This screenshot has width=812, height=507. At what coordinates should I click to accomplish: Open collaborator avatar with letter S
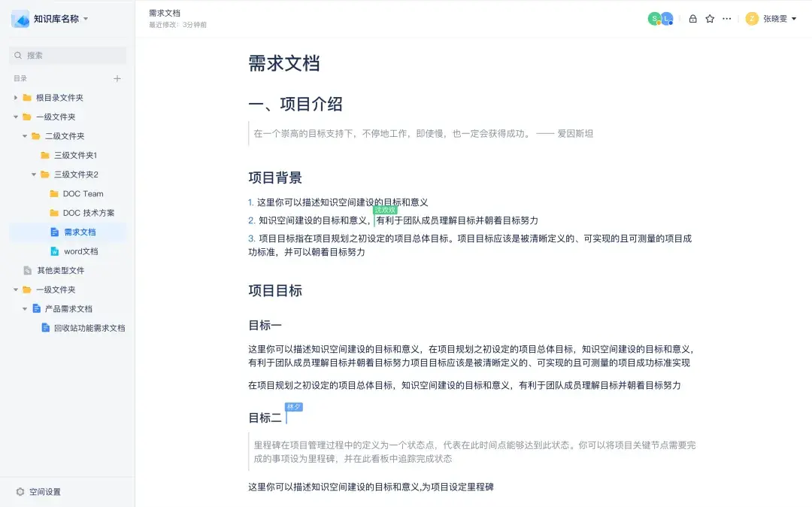[x=653, y=19]
